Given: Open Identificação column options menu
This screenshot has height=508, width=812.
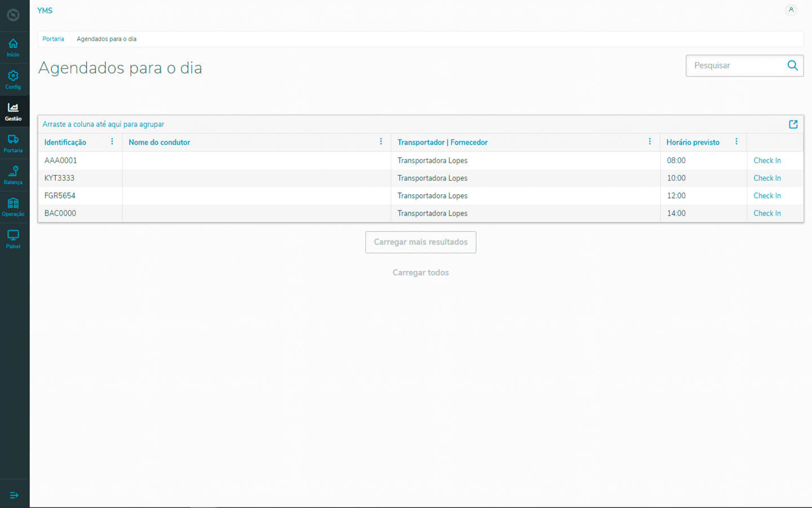Looking at the screenshot, I should pyautogui.click(x=112, y=142).
